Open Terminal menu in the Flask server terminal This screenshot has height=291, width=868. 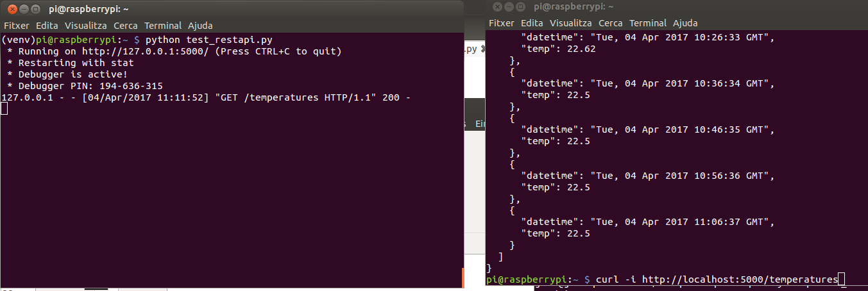[x=163, y=26]
